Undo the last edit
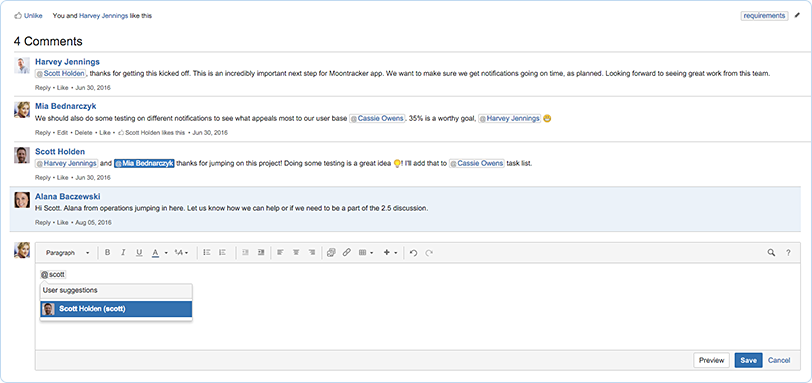This screenshot has width=812, height=383. [413, 253]
